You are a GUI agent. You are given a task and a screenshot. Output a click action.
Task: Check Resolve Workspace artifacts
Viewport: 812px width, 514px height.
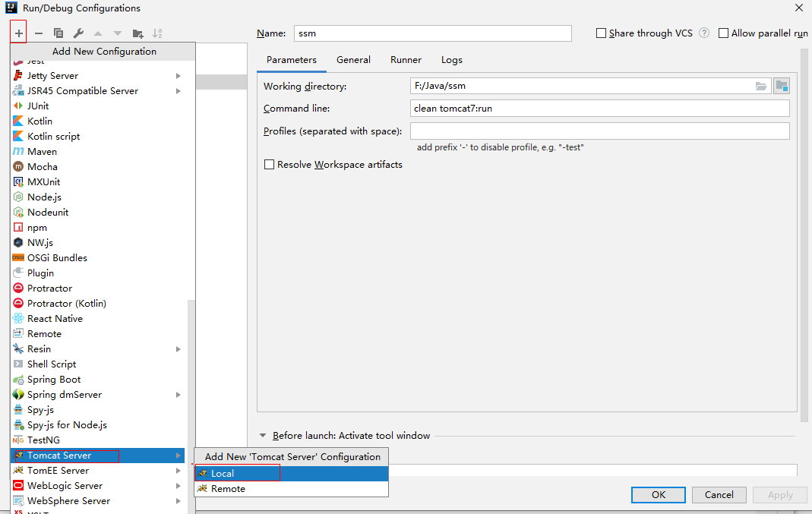tap(270, 165)
